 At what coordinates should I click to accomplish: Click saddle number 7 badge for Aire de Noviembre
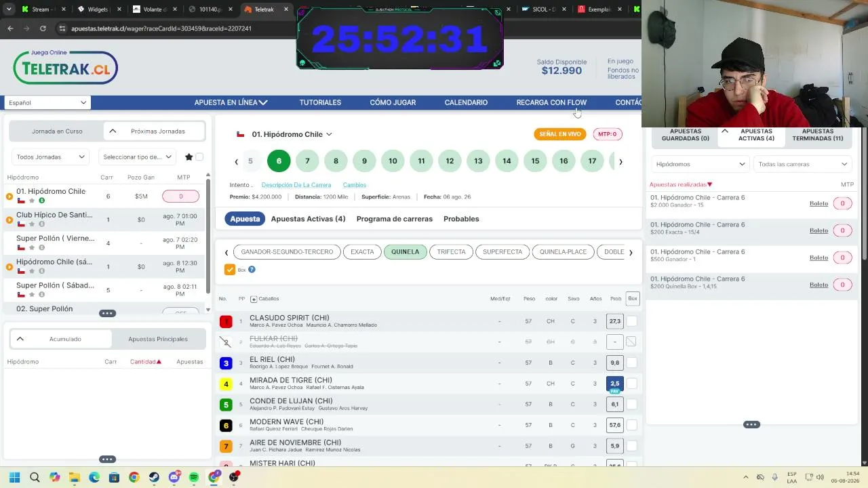pos(226,447)
